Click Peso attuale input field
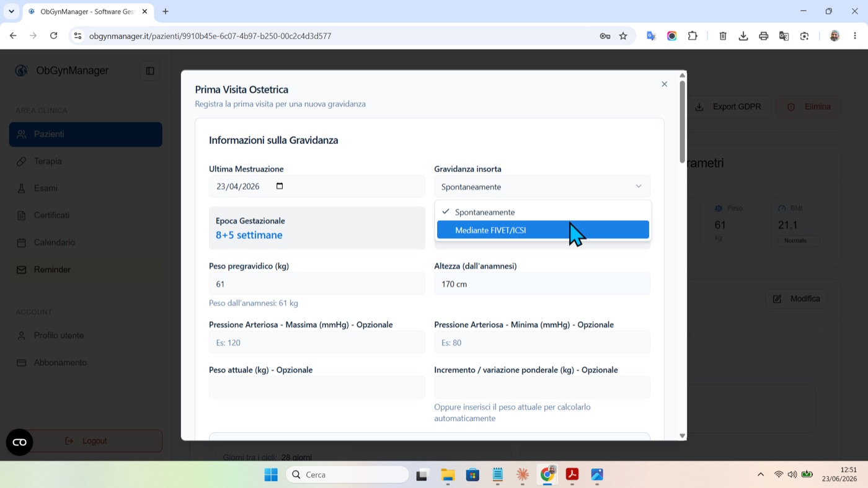This screenshot has height=488, width=868. click(x=317, y=388)
